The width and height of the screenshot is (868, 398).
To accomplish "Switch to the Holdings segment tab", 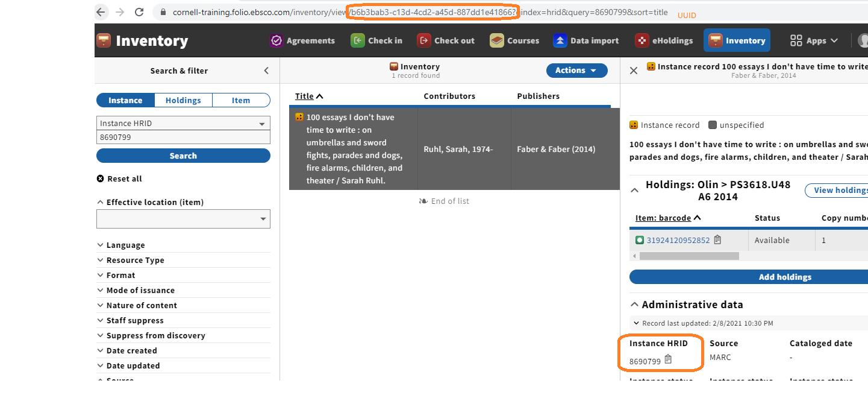I will (183, 100).
